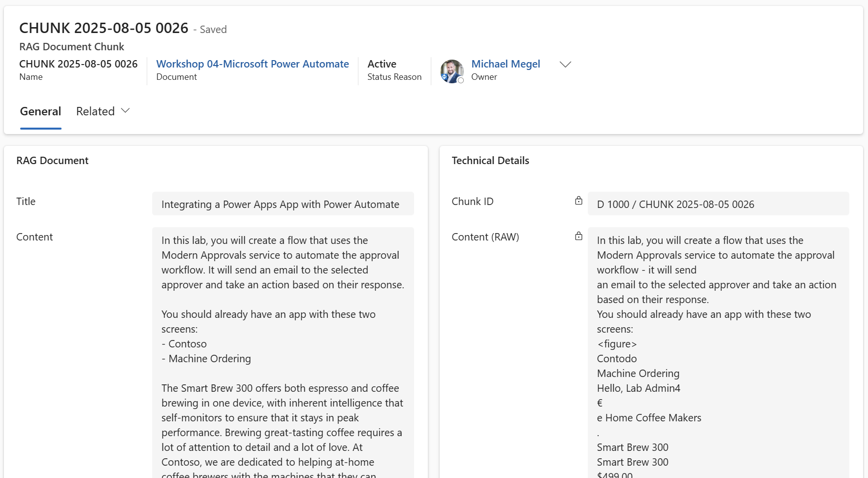Click the CHUNK 2025-08-05 0026 name value
868x478 pixels.
click(x=78, y=64)
